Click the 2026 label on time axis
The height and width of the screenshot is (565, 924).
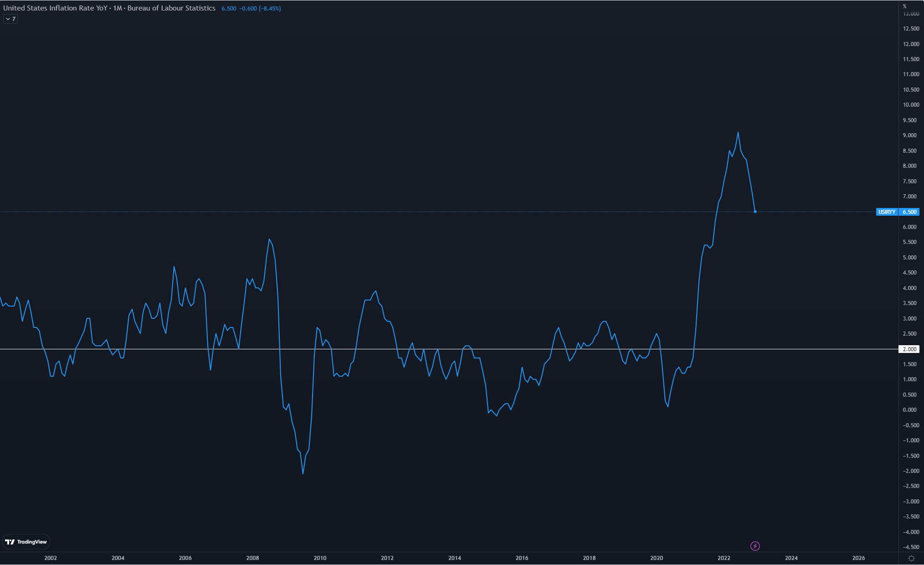pyautogui.click(x=858, y=558)
